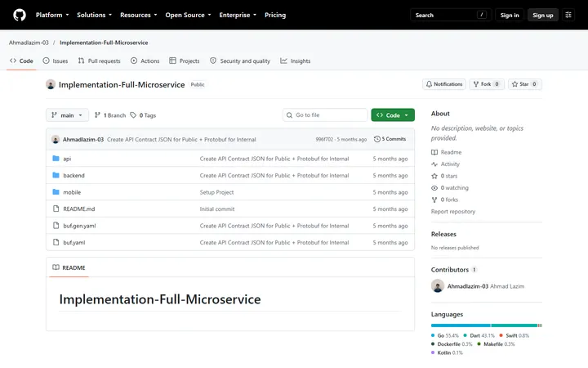Viewport: 588px width, 368px height.
Task: Click the Report repository link
Action: pyautogui.click(x=453, y=212)
